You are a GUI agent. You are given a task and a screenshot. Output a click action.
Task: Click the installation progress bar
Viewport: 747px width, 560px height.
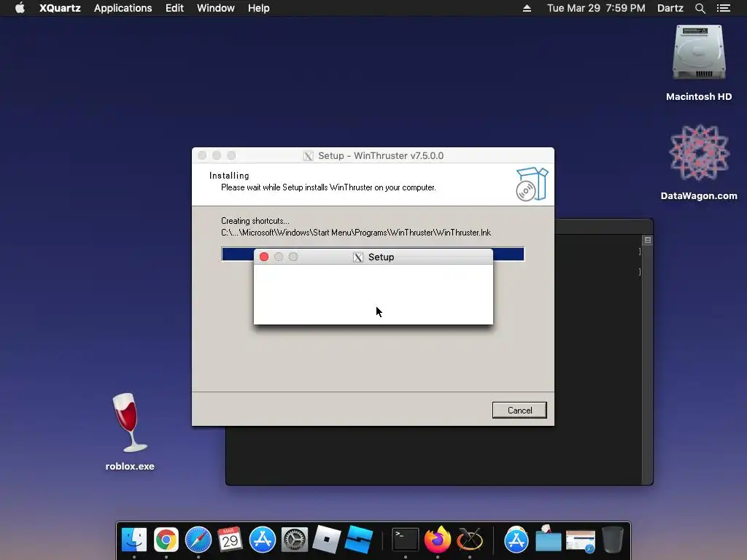click(373, 254)
